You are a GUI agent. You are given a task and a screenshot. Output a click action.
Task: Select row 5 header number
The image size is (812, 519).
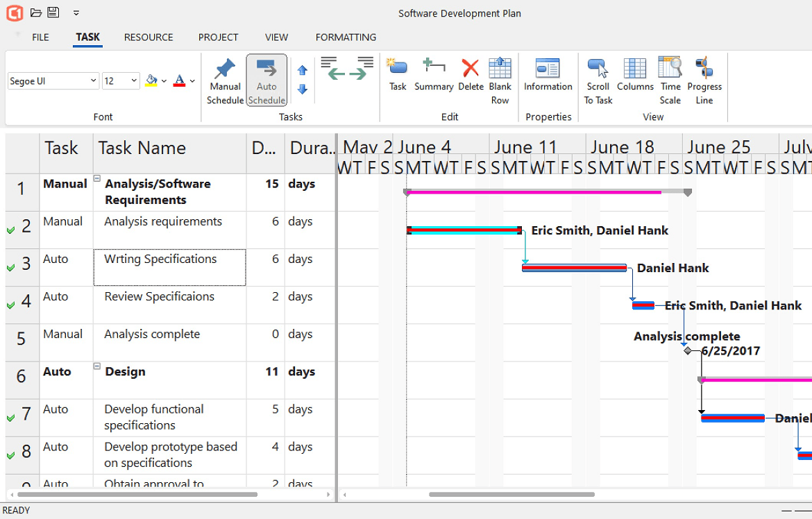(22, 342)
